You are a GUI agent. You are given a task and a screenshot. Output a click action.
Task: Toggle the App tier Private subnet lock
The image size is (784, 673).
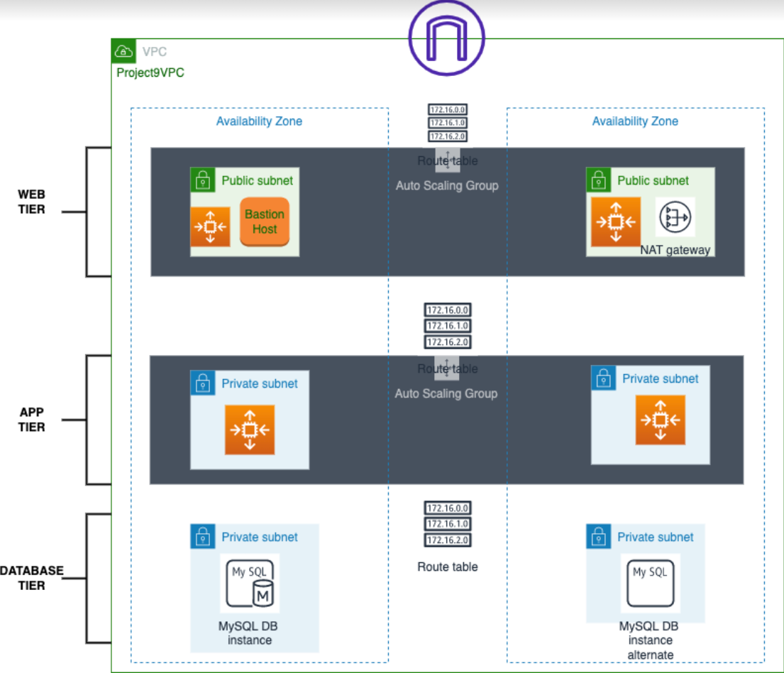[x=603, y=378]
